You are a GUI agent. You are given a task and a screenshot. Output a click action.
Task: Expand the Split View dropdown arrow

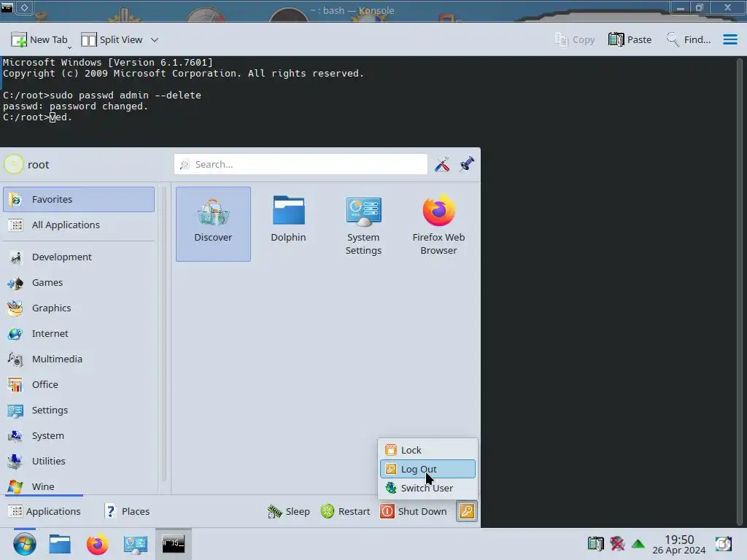click(x=155, y=39)
